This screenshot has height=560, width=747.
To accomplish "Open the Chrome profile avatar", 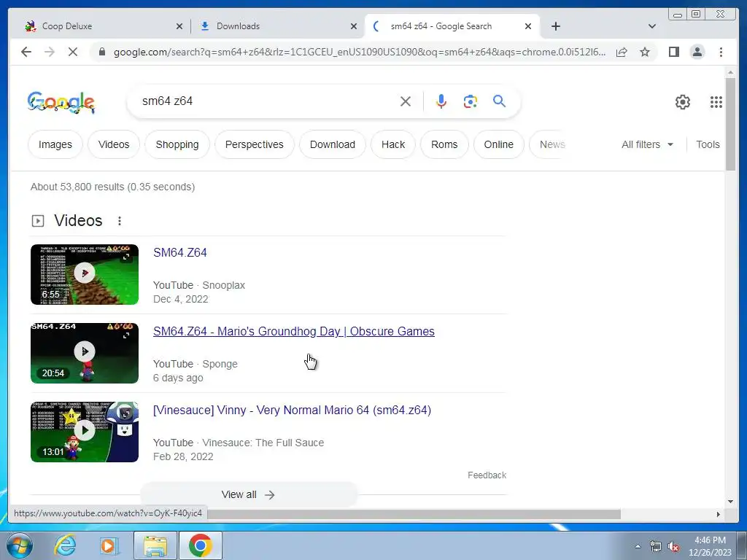I will [697, 52].
